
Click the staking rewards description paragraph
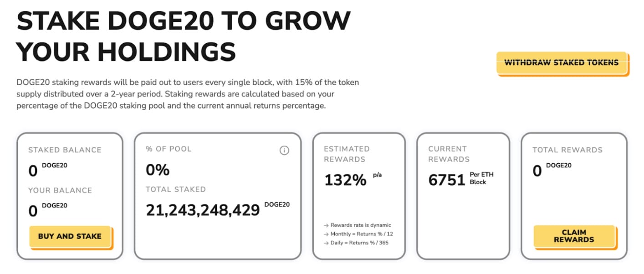(x=188, y=94)
